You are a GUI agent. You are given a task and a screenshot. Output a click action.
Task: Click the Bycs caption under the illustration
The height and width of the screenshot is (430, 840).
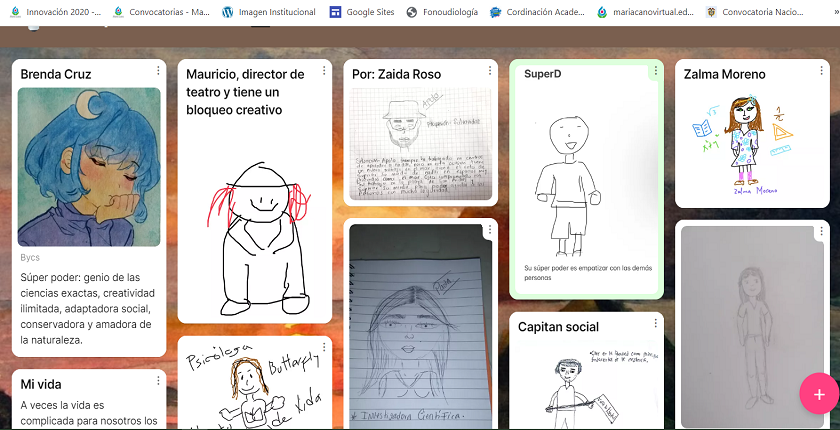tap(30, 258)
